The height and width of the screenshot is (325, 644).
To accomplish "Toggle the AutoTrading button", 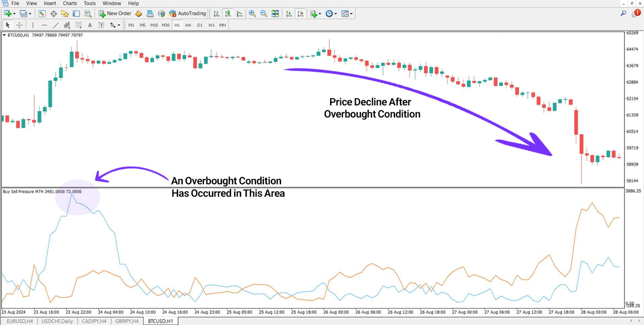I will [x=187, y=13].
